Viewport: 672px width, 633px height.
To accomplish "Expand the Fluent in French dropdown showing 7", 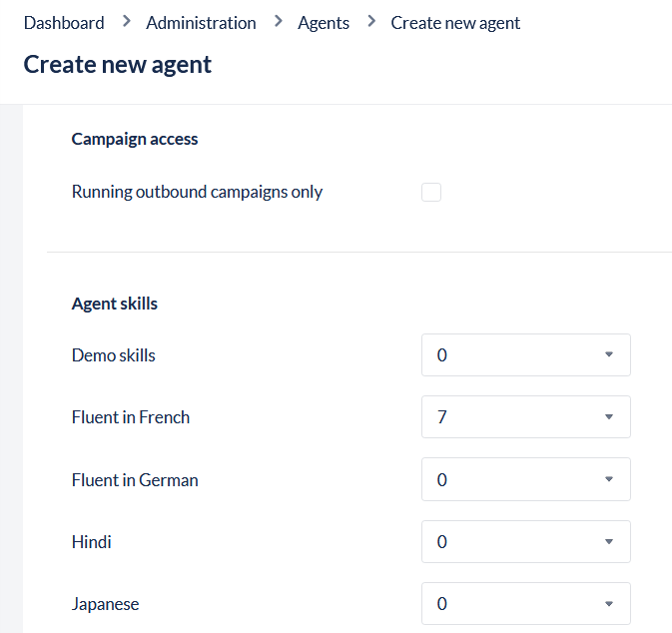I will click(x=525, y=417).
